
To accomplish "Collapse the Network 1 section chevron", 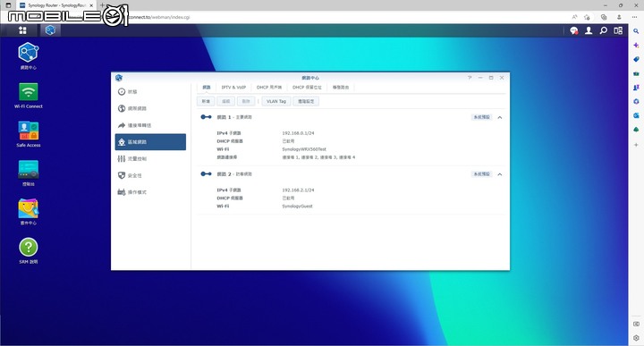I will click(x=500, y=117).
